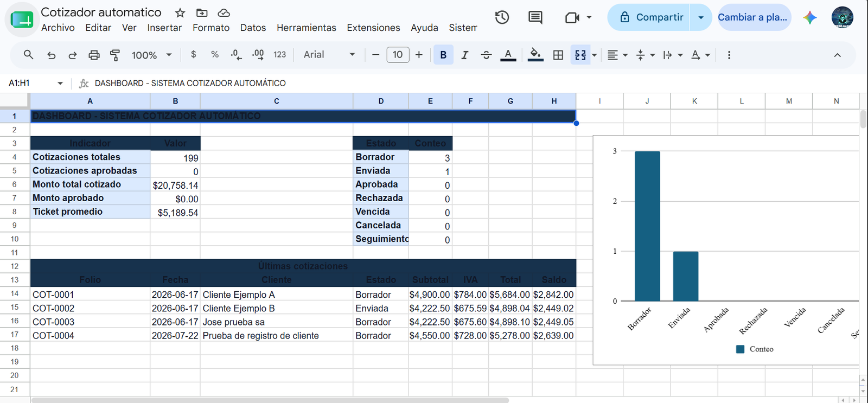Image resolution: width=868 pixels, height=403 pixels.
Task: Open the name box A1:H1 dropdown
Action: tap(60, 84)
